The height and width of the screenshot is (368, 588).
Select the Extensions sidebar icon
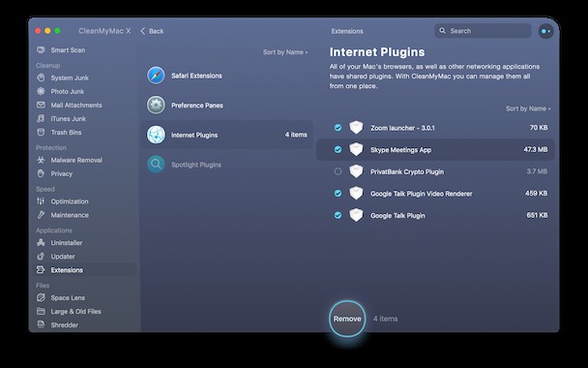41,270
